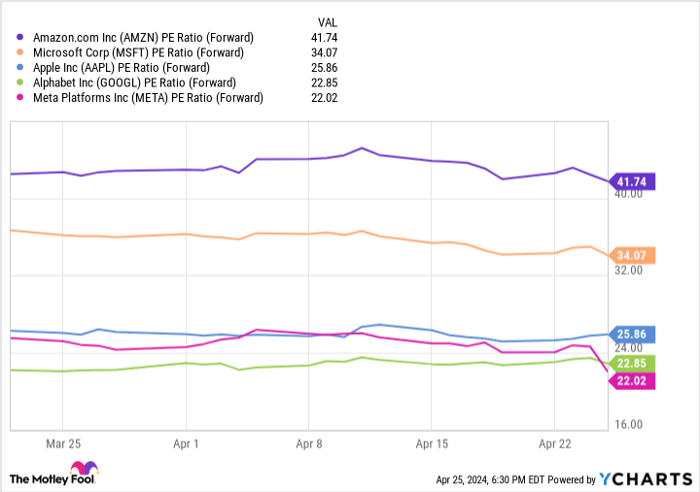Click the Apr 22 date on x-axis
The width and height of the screenshot is (700, 492).
click(x=554, y=440)
